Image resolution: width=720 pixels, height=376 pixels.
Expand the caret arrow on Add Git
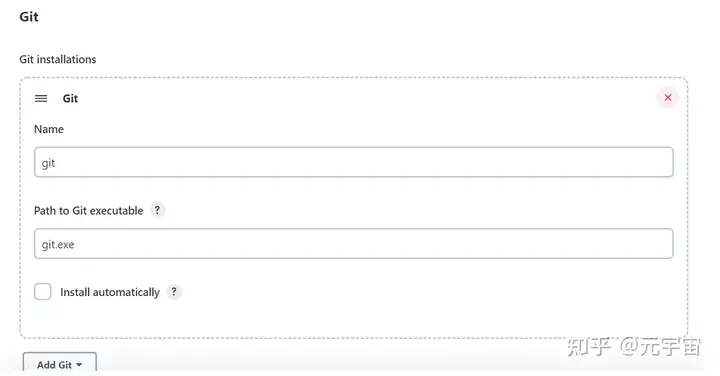pyautogui.click(x=79, y=365)
